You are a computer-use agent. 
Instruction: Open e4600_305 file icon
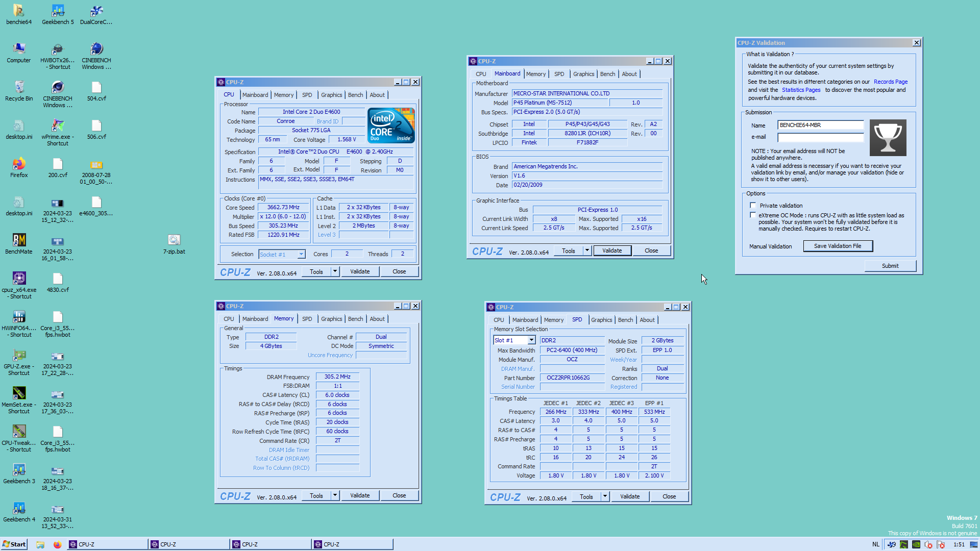tap(96, 206)
